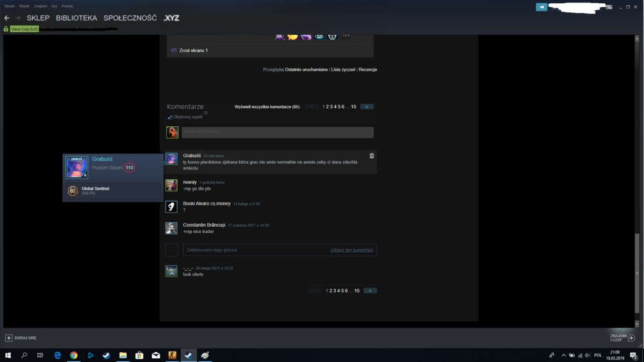This screenshot has width=644, height=362.
Task: Open Lista życzeń link
Action: 343,70
